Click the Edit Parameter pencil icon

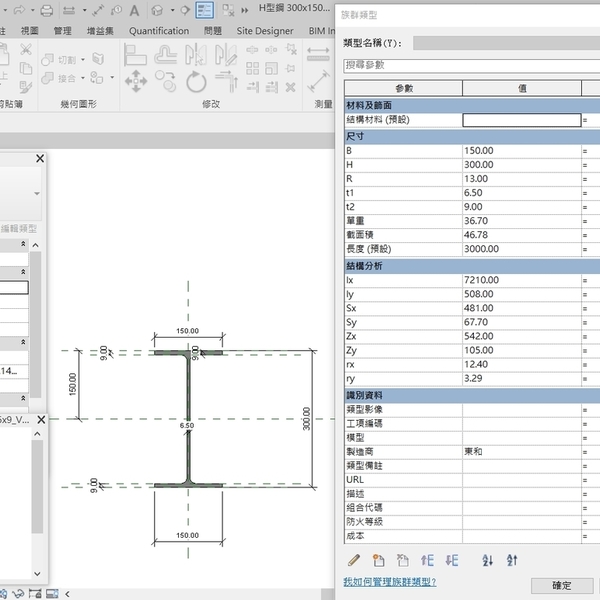pyautogui.click(x=353, y=561)
